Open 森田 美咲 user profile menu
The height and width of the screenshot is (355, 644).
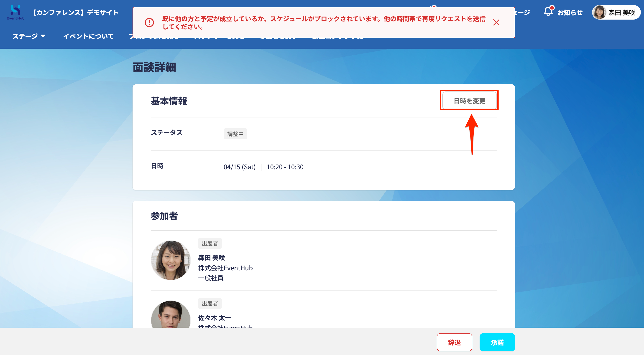[616, 12]
